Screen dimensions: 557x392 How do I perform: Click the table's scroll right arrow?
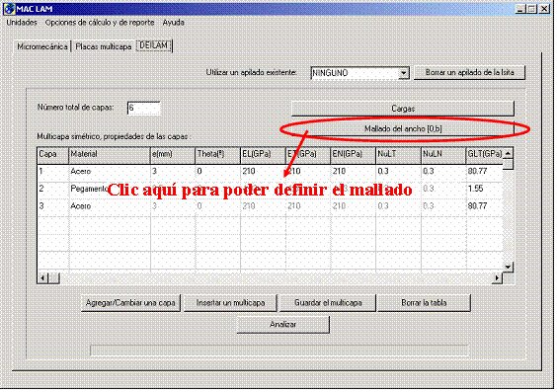pos(497,278)
